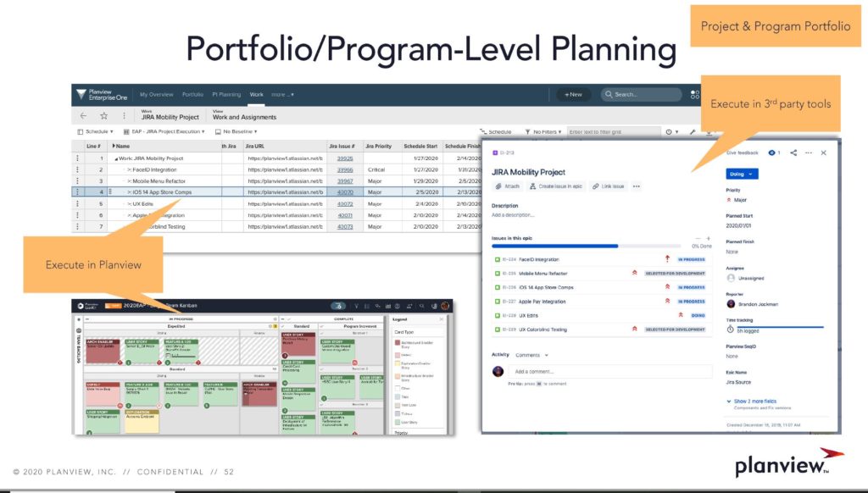Viewport: 868px width, 493px height.
Task: Open Jira issue link 39925
Action: point(345,158)
